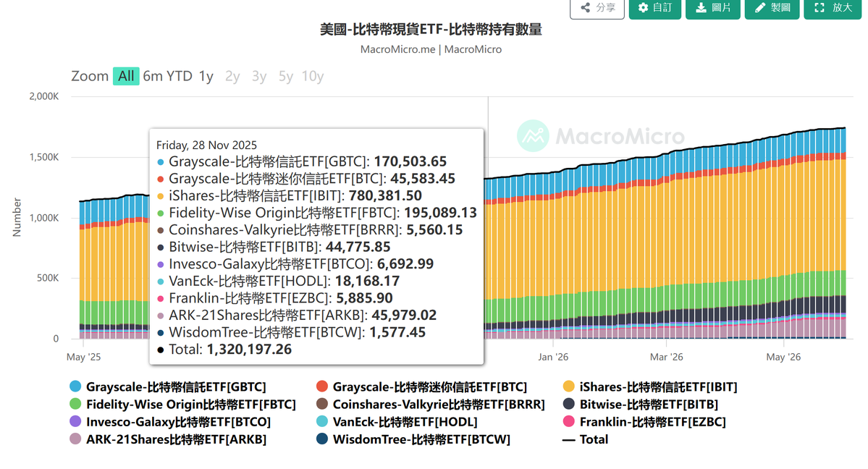The image size is (868, 469).
Task: Toggle WisdomTree BTCW navy legend marker
Action: (321, 439)
